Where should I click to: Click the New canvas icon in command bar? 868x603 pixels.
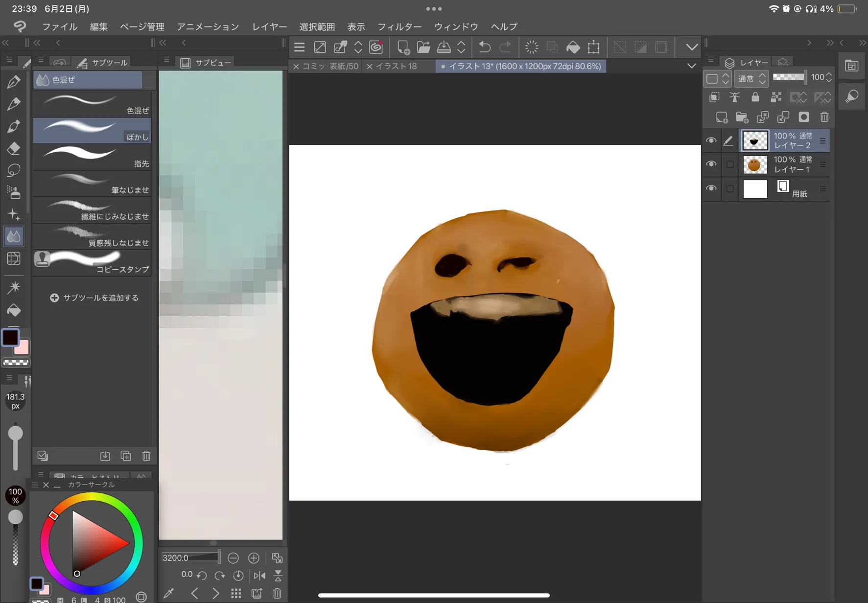[x=403, y=47]
